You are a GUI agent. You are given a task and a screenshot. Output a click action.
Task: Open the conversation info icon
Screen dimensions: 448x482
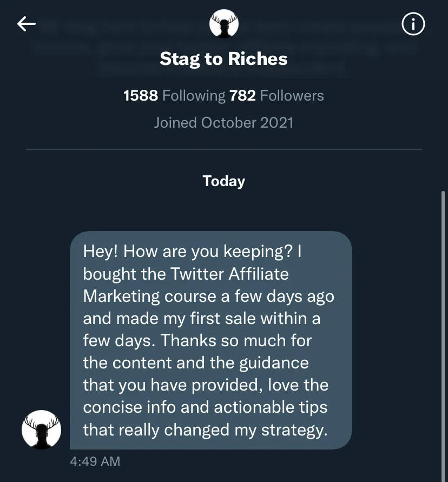pos(413,24)
